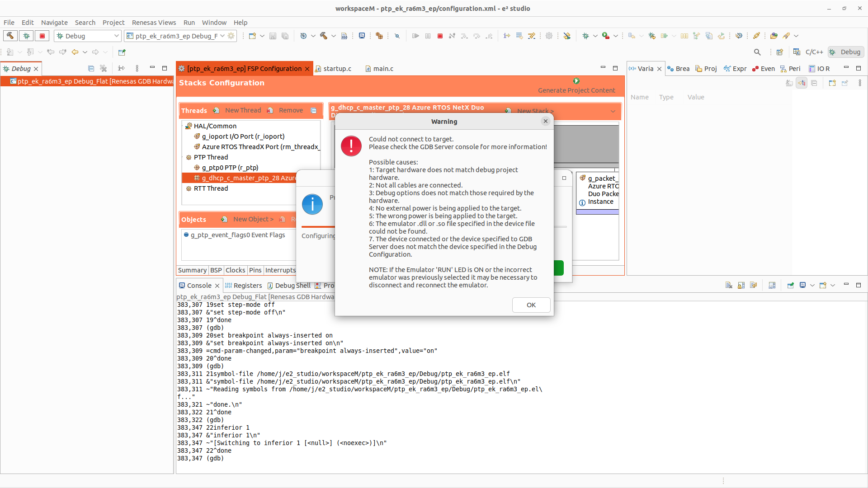Image resolution: width=868 pixels, height=488 pixels.
Task: Open launch configuration settings gear
Action: click(231, 36)
